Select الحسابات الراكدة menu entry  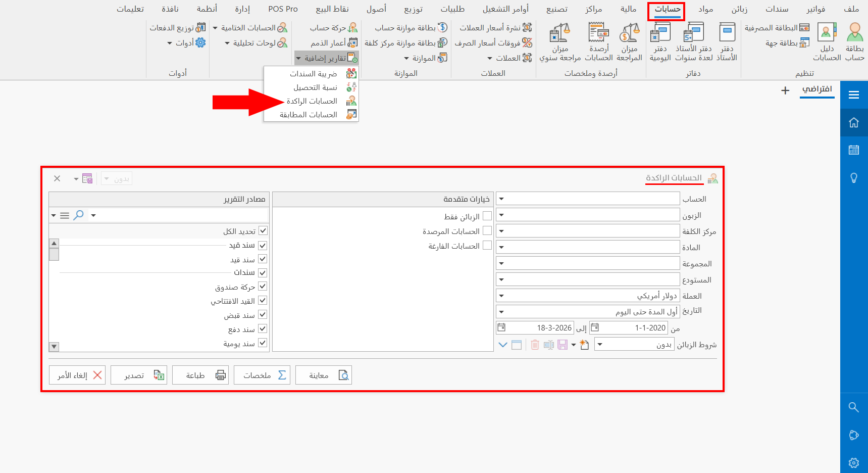pyautogui.click(x=311, y=101)
